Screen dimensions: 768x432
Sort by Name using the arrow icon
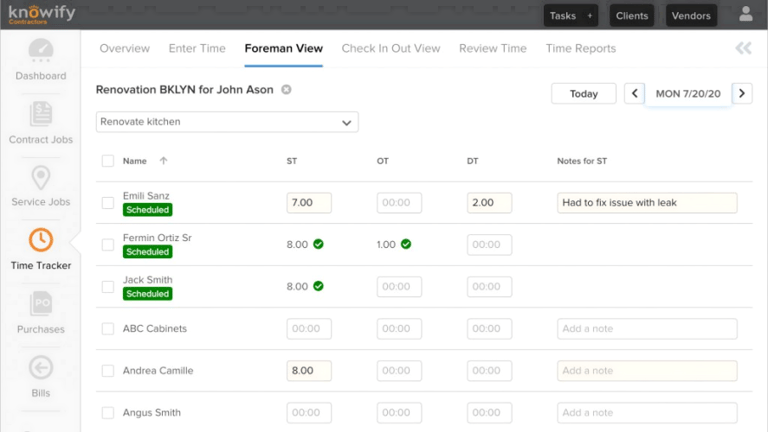(164, 161)
